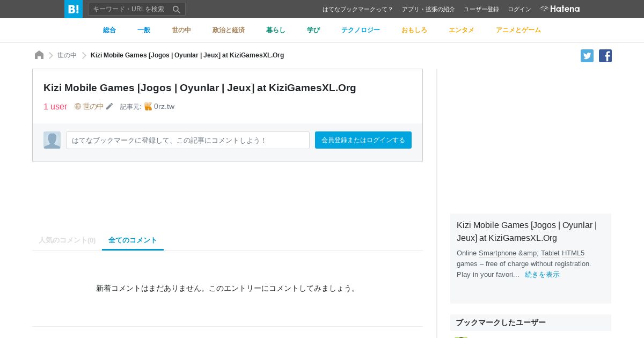Select the エンタメ category
The image size is (644, 338).
(x=462, y=30)
